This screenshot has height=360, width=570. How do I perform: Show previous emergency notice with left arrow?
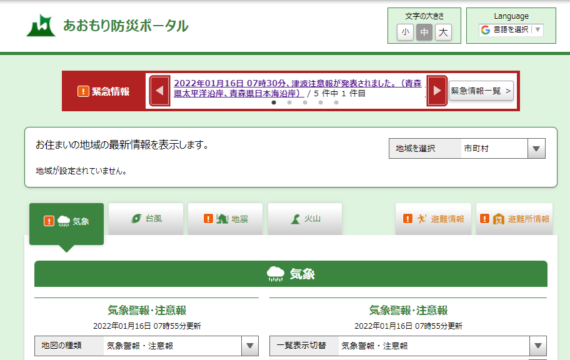(160, 91)
